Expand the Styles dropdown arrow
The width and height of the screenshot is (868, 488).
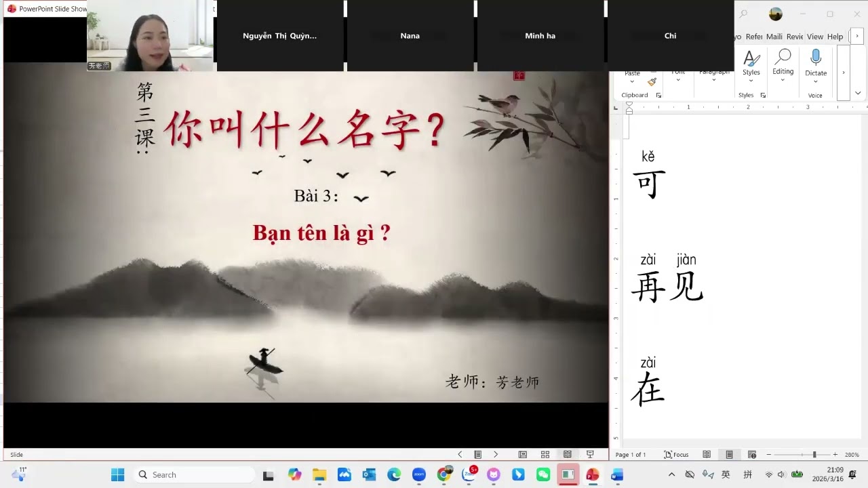click(x=751, y=81)
